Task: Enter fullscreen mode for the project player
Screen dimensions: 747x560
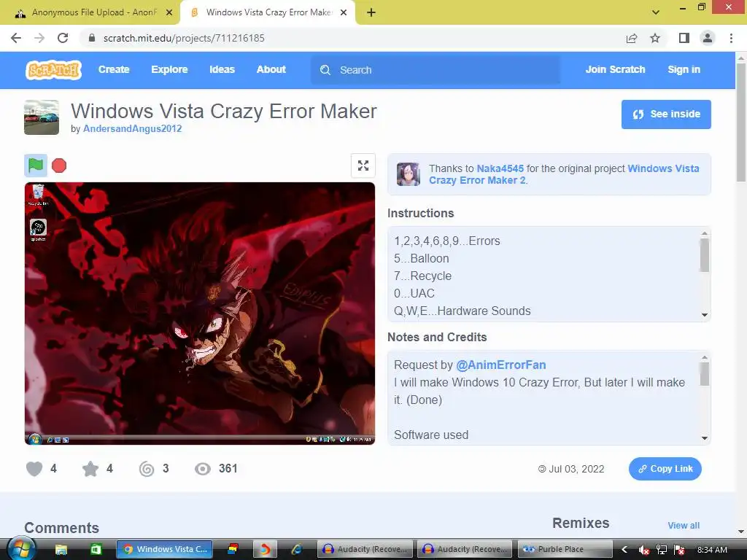Action: (363, 166)
